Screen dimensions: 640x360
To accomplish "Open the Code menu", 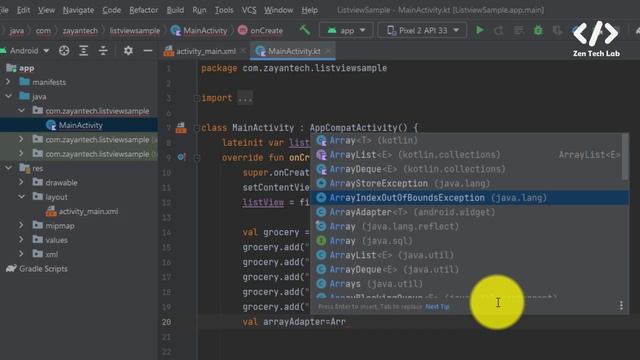I will point(111,10).
